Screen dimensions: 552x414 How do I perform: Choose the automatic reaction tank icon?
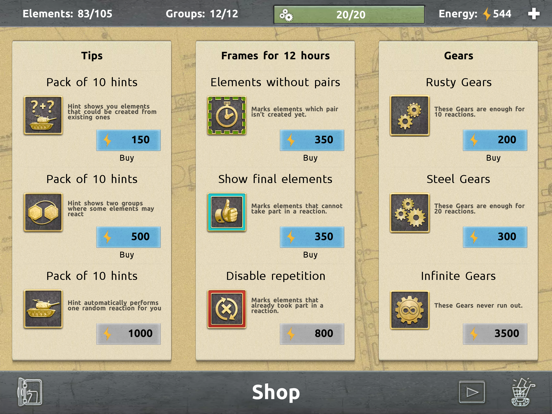tap(43, 309)
